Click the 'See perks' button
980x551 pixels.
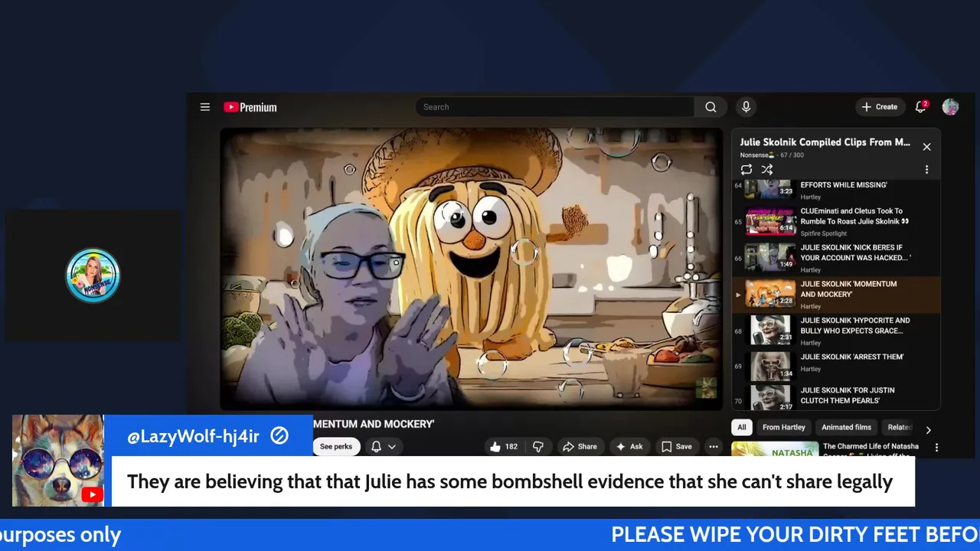coord(336,446)
